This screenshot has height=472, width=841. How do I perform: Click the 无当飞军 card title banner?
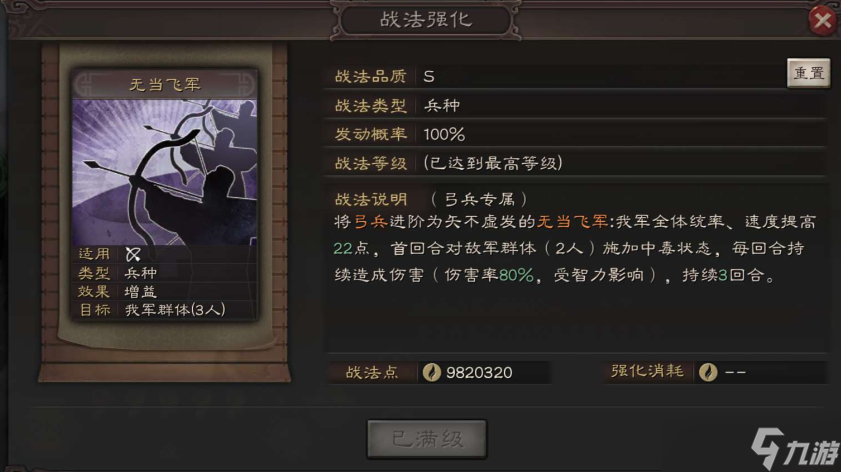tap(165, 85)
